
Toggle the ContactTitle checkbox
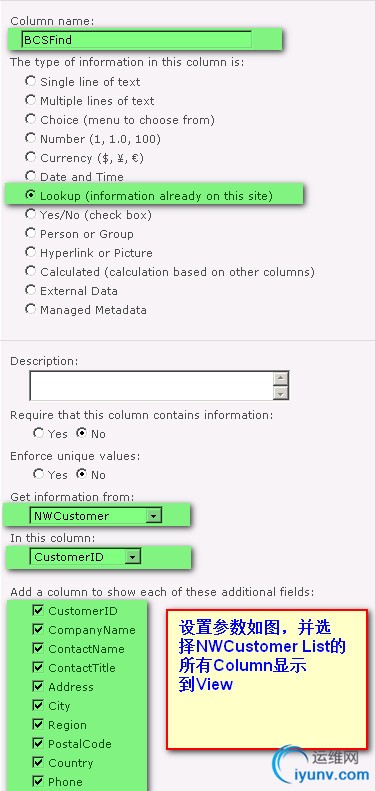click(x=38, y=667)
